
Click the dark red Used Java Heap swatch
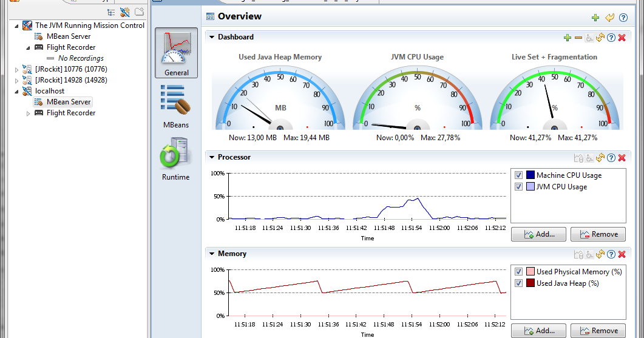530,283
